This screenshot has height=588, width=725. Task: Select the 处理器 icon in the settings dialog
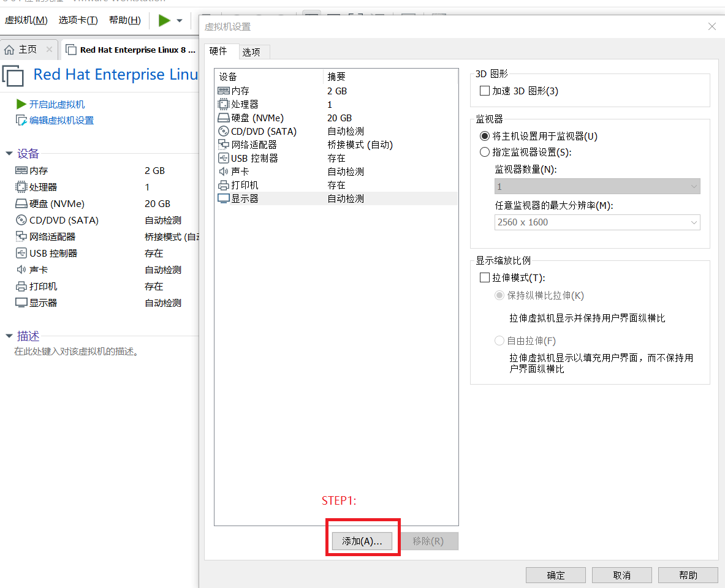click(x=224, y=104)
